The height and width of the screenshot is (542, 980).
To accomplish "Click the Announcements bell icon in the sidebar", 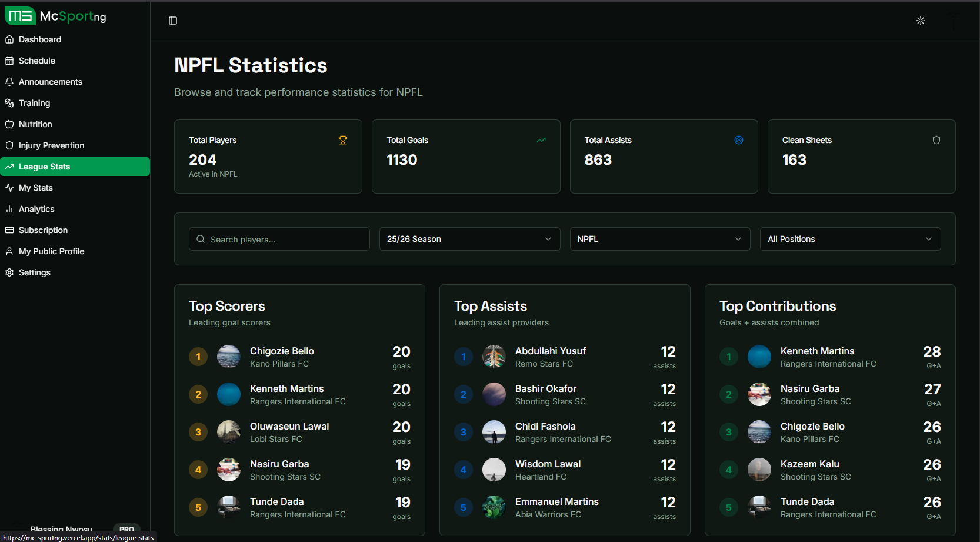I will pos(9,82).
